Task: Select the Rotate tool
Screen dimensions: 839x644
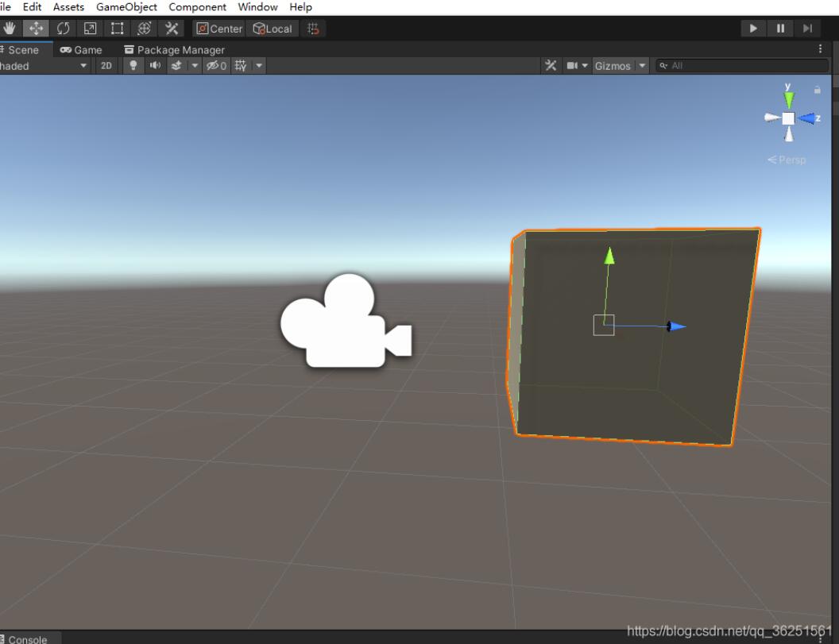Action: coord(63,29)
